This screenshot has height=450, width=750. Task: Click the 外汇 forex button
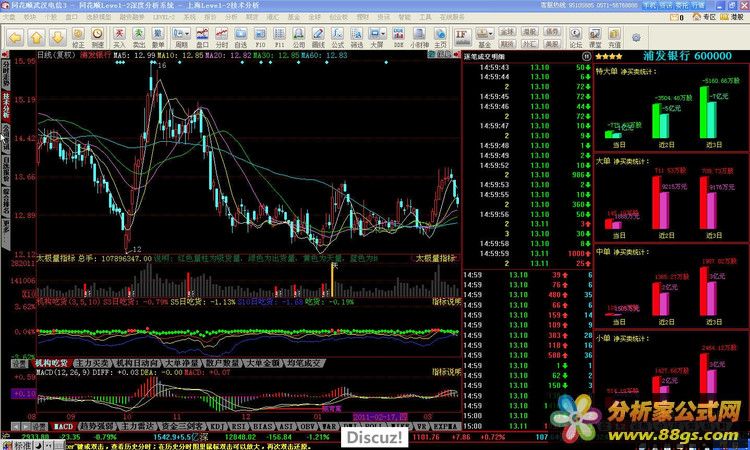pyautogui.click(x=529, y=44)
